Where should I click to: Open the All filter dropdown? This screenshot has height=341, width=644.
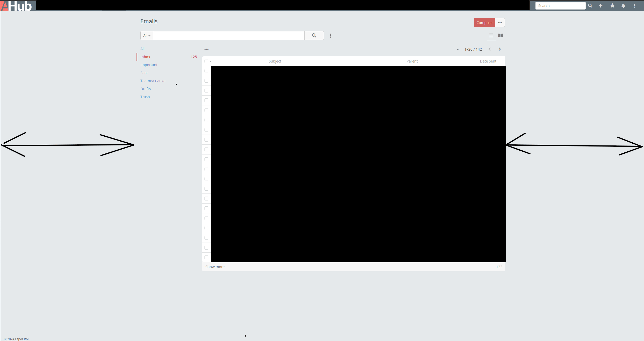point(147,36)
